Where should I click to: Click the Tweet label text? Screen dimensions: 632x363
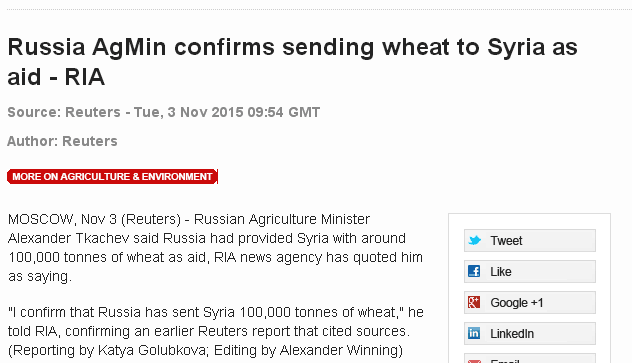click(x=506, y=241)
